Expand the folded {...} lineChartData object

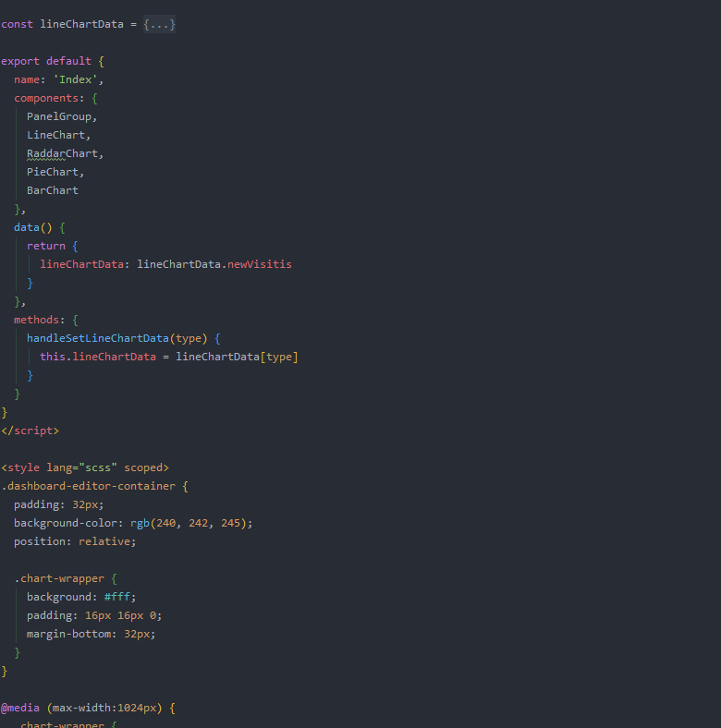coord(159,24)
